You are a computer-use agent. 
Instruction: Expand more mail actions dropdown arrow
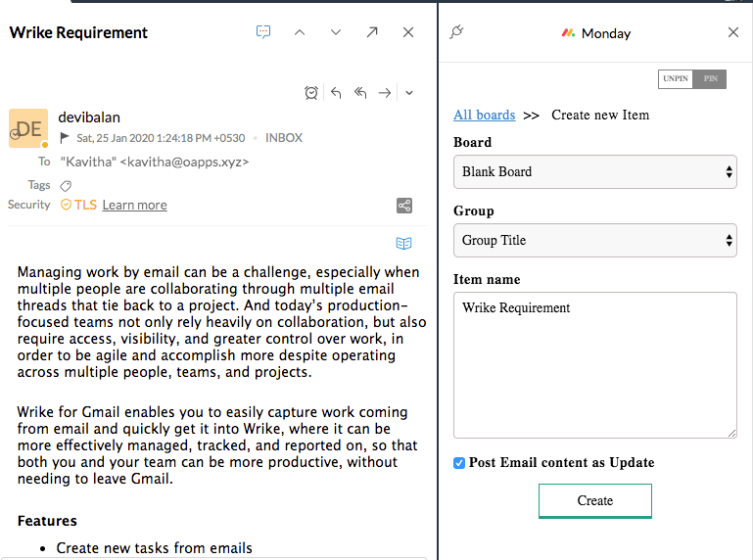pyautogui.click(x=409, y=93)
